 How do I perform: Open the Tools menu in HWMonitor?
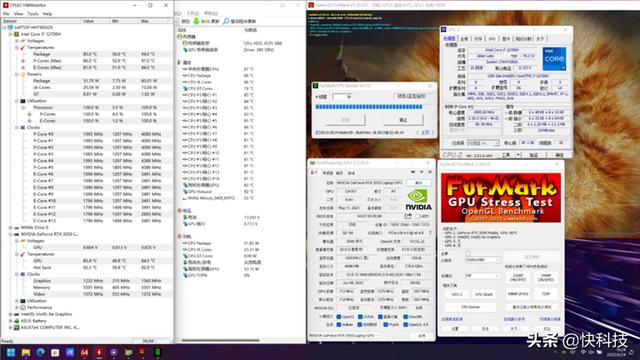click(33, 13)
